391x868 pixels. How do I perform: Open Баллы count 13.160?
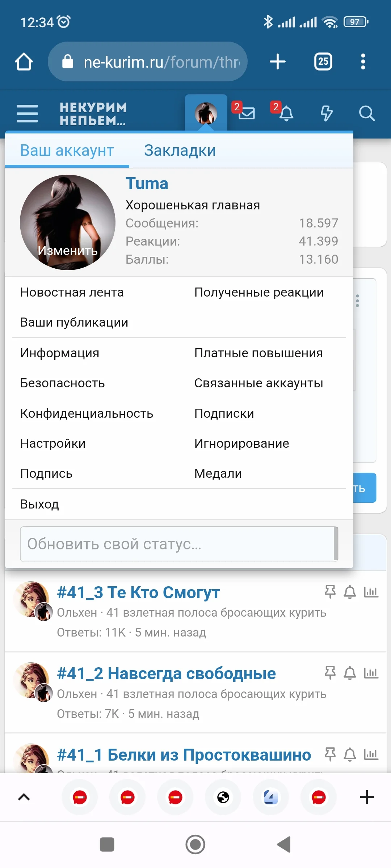click(x=318, y=259)
